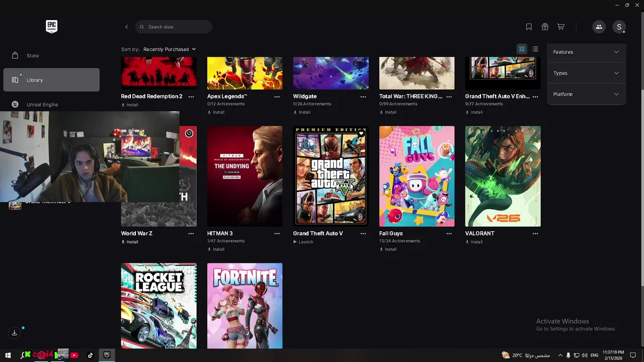Open options menu for HITMAN 3
Viewport: 644px width, 362px height.
click(x=277, y=234)
